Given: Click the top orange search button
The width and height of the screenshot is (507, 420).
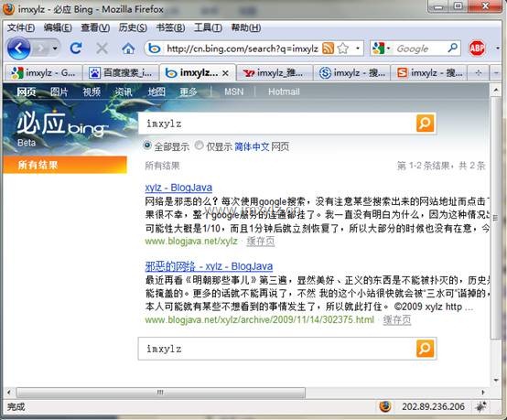Looking at the screenshot, I should [425, 124].
